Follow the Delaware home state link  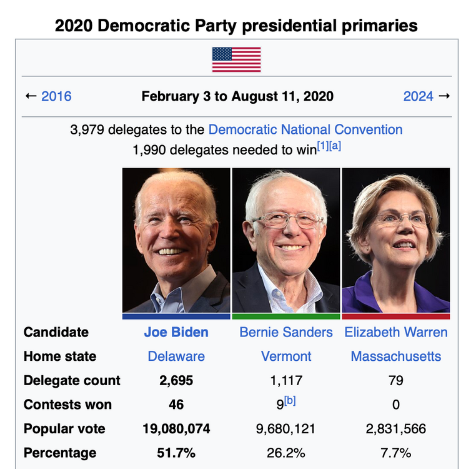[176, 356]
